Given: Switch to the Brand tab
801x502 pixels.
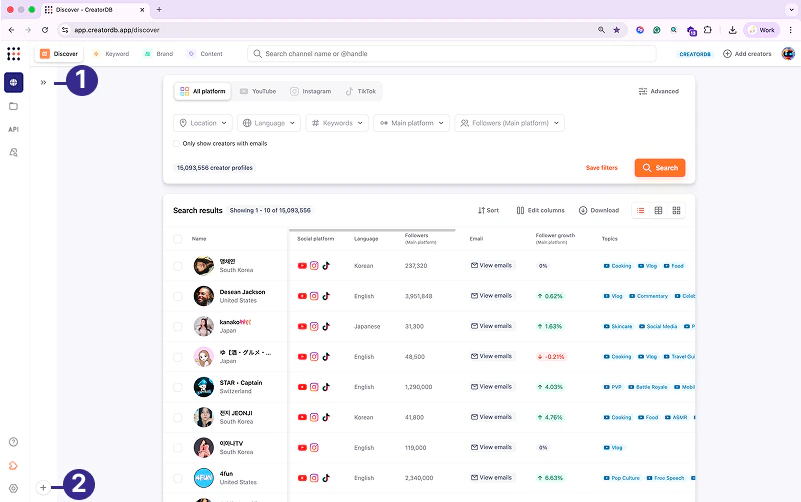Looking at the screenshot, I should [x=158, y=54].
